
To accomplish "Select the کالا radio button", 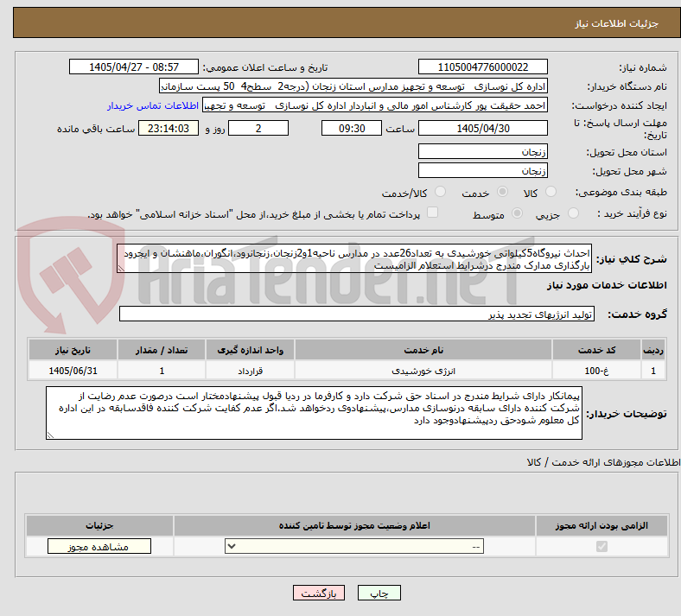I will click(551, 192).
